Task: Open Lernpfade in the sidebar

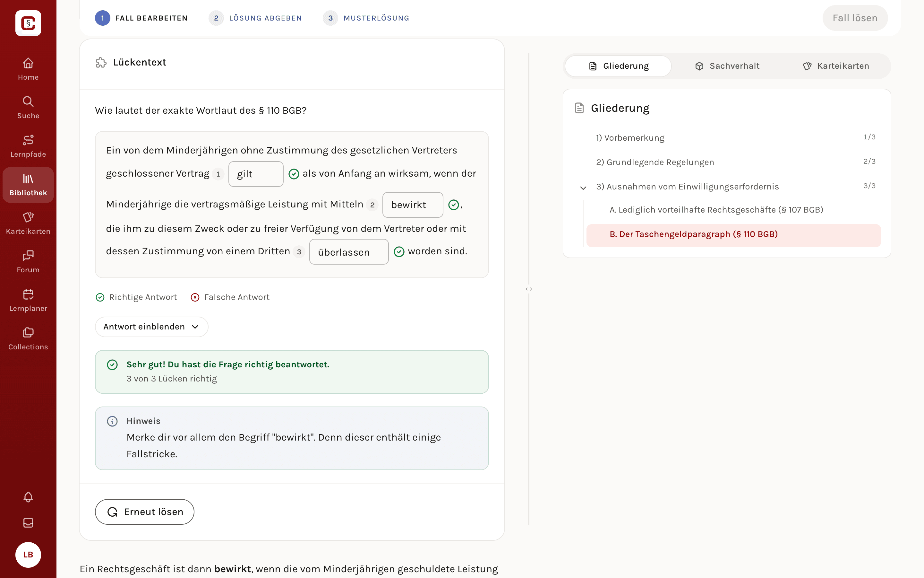Action: (28, 146)
